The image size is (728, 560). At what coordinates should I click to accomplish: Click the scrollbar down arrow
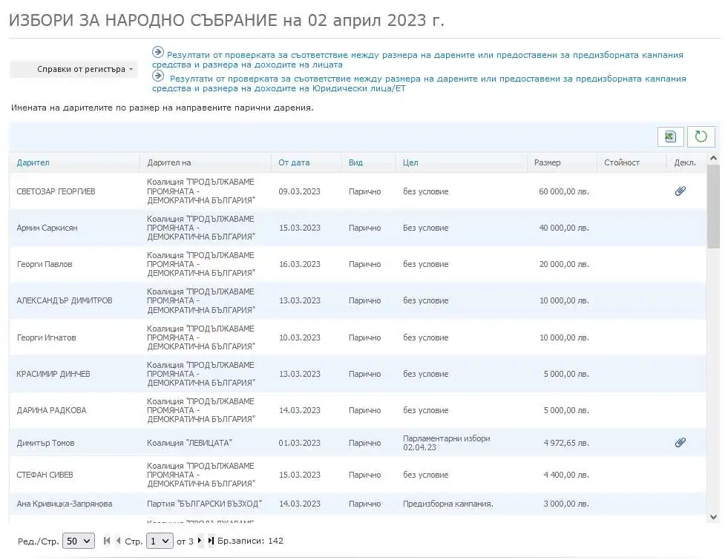tap(713, 517)
